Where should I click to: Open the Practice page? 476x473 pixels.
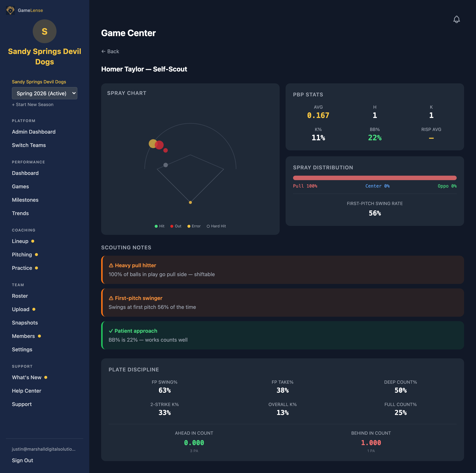coord(22,268)
